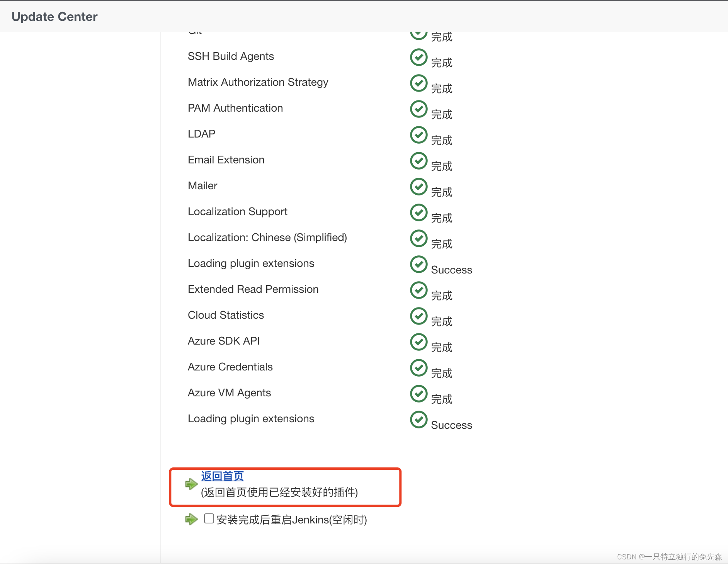
Task: Select the Extended Read Permission plugin name
Action: pos(253,289)
